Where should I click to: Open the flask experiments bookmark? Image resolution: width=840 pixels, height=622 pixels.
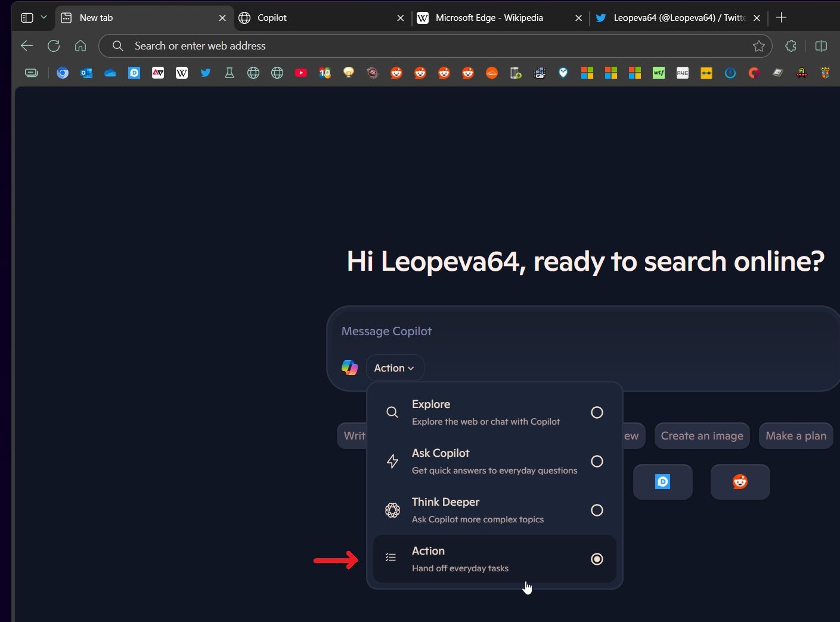tap(230, 73)
